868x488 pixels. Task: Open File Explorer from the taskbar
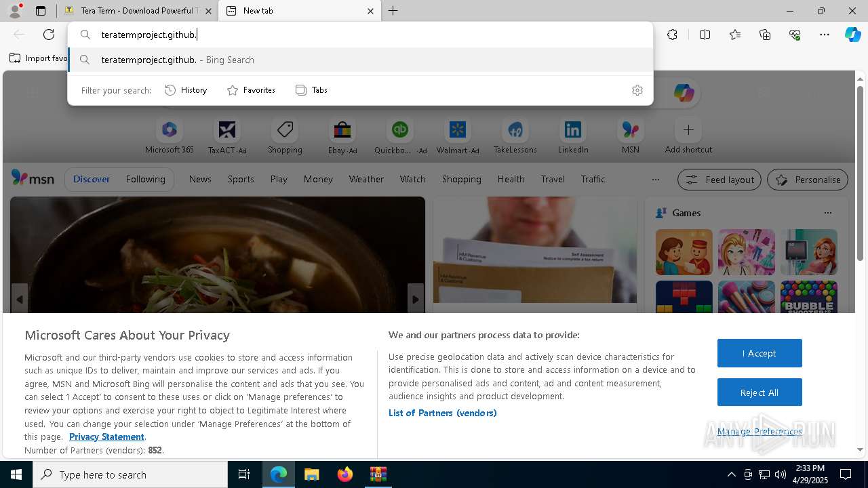click(x=311, y=474)
